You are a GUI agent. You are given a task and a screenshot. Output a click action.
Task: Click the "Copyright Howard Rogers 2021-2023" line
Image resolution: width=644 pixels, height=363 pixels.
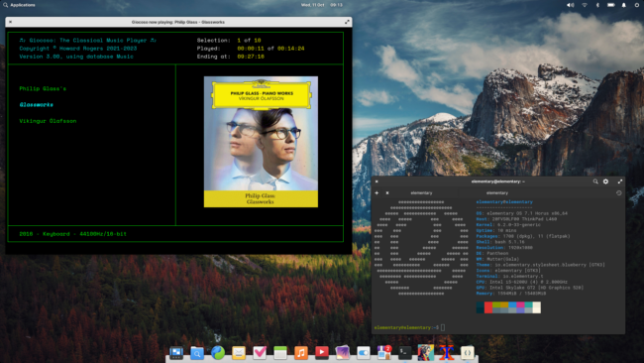click(x=78, y=48)
